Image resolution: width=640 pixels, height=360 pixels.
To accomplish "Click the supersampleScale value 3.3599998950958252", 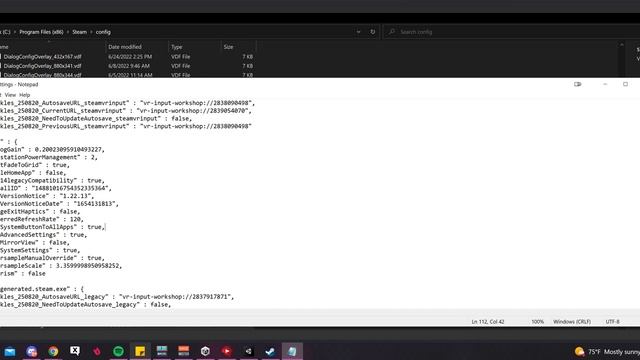I will coord(88,266).
